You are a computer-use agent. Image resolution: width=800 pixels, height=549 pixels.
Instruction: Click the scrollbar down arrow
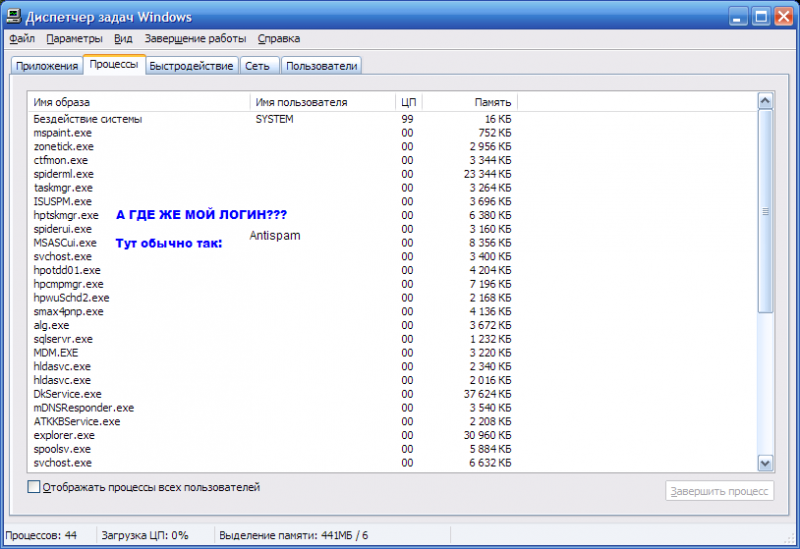click(765, 463)
